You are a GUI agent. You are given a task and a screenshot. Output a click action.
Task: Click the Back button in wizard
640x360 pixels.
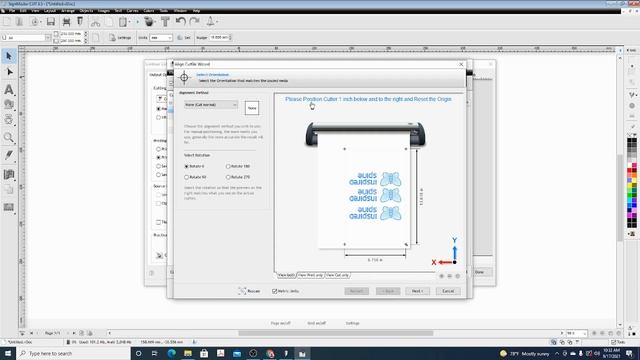click(x=388, y=291)
